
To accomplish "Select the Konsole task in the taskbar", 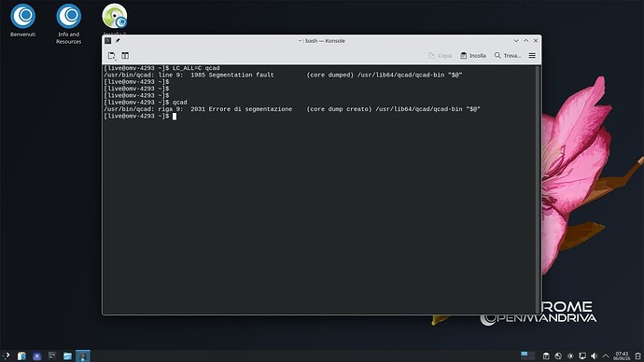I will 82,355.
